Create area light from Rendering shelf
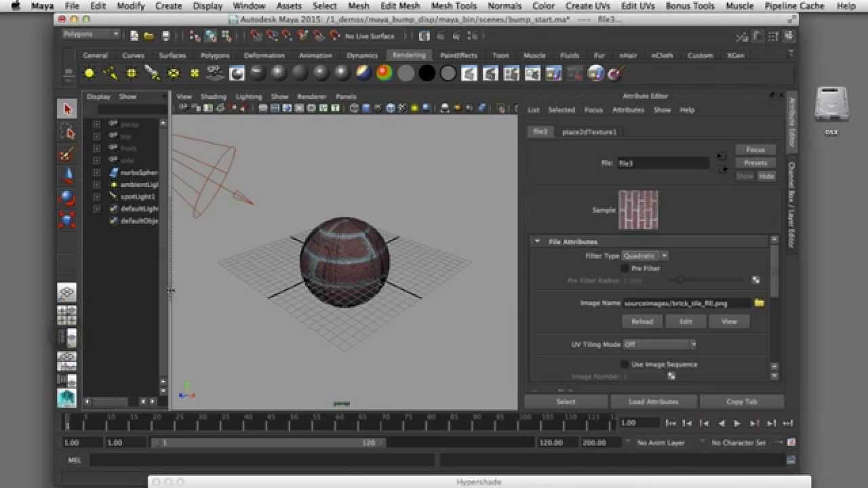 click(173, 73)
